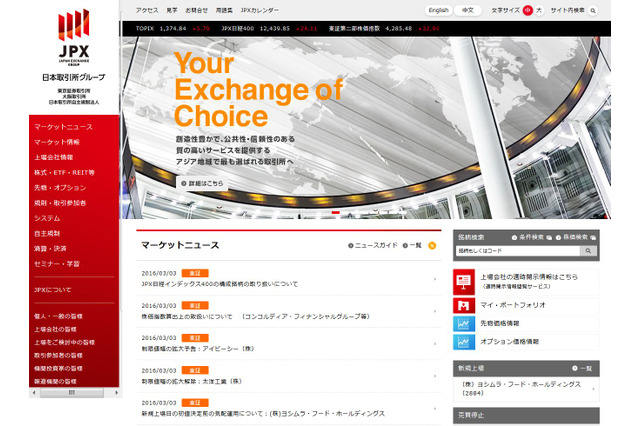The width and height of the screenshot is (640, 426).
Task: Open 先物・オプション in red sidebar
Action: click(x=60, y=188)
